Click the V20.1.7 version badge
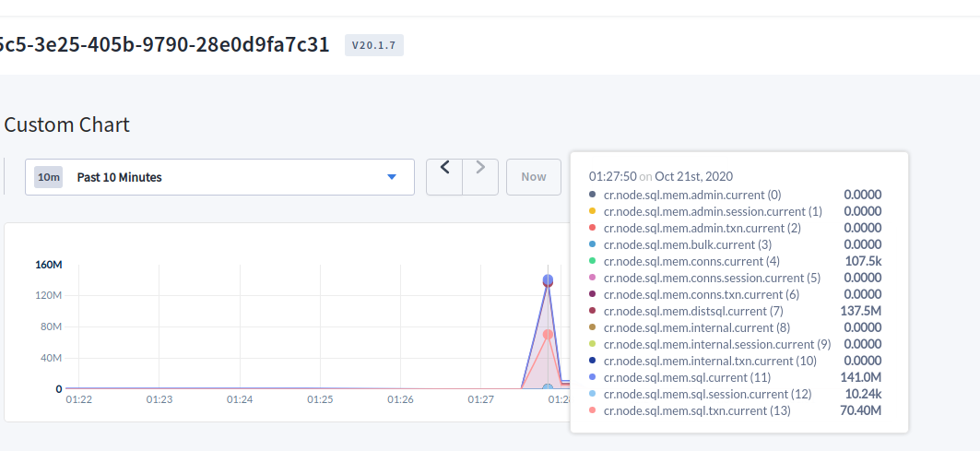This screenshot has height=451, width=980. 373,45
